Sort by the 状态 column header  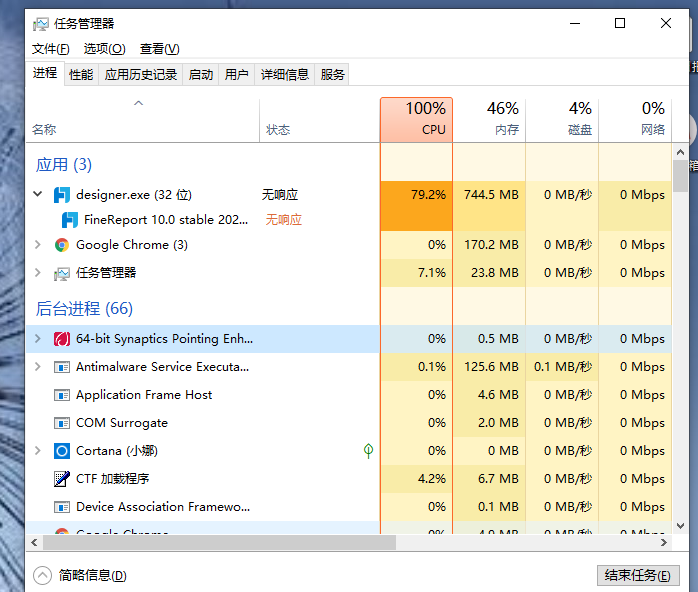320,120
